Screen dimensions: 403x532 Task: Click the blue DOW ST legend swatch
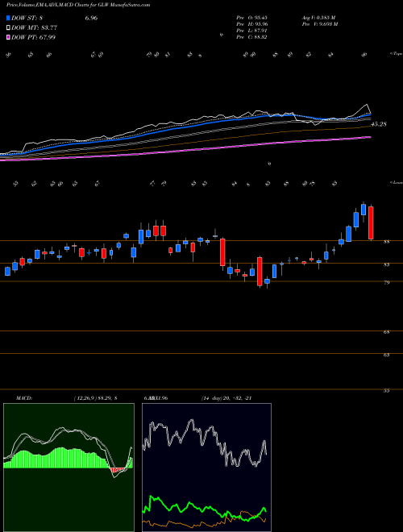[8, 18]
